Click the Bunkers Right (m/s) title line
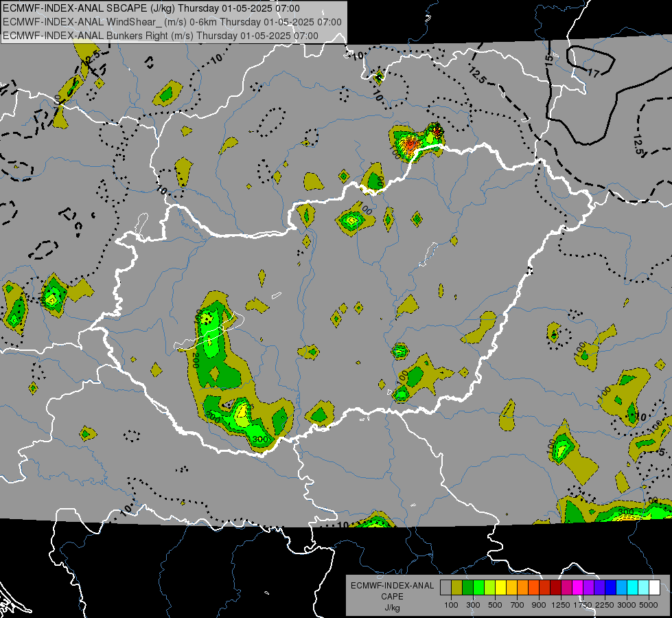The image size is (672, 618). click(x=161, y=36)
